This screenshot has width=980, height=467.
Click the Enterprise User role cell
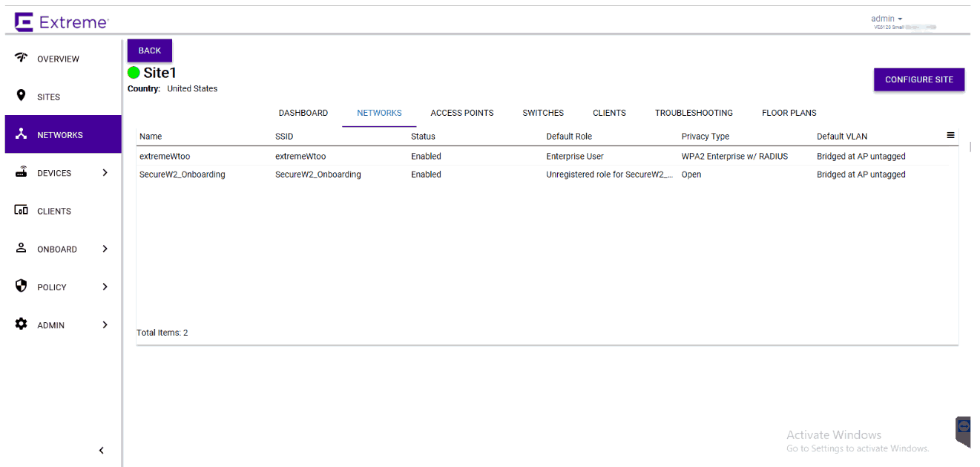(x=575, y=157)
